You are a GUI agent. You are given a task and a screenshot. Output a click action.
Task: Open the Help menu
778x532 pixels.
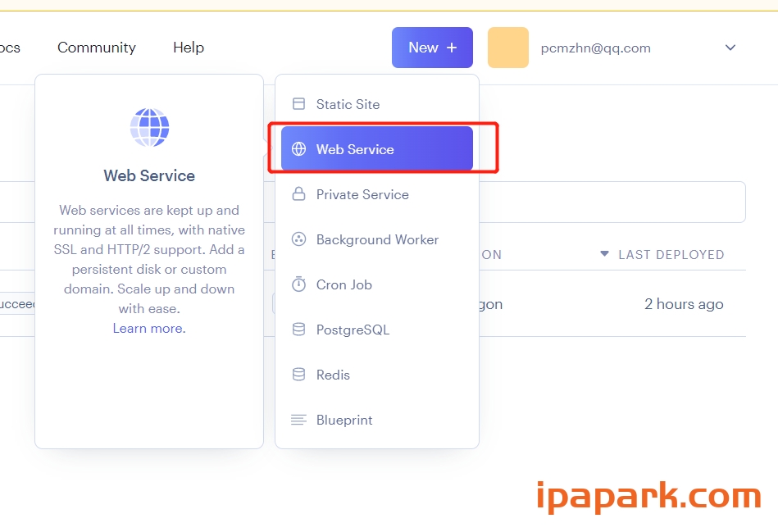click(188, 48)
